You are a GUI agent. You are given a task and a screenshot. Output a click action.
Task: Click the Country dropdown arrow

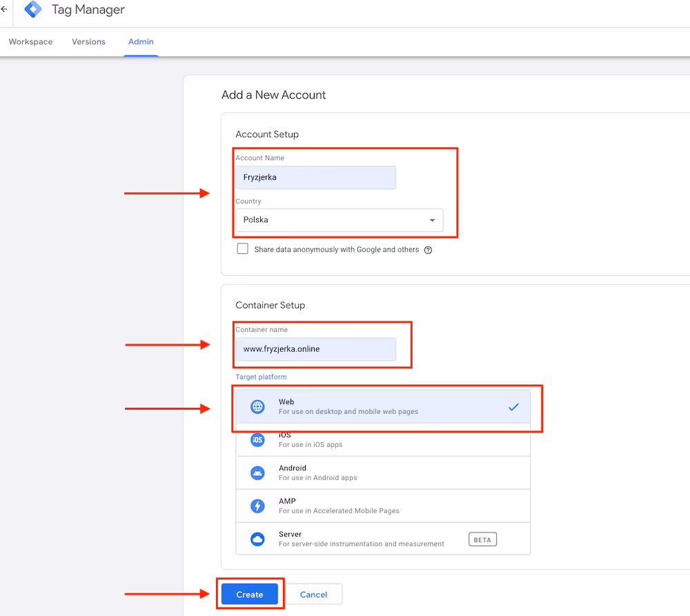pyautogui.click(x=433, y=221)
